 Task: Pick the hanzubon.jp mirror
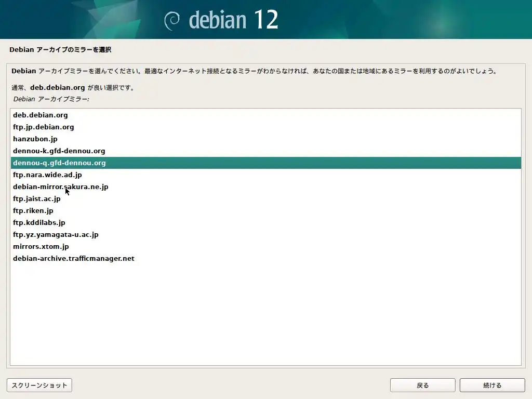pos(265,139)
